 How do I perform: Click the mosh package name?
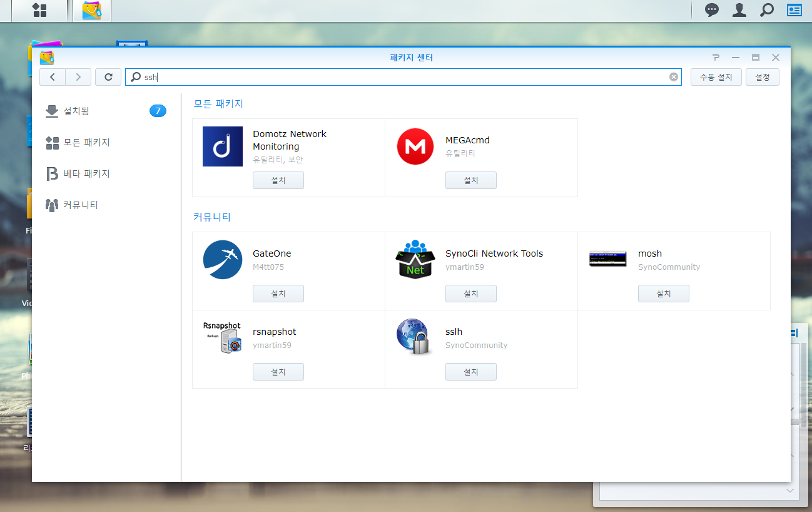(650, 253)
